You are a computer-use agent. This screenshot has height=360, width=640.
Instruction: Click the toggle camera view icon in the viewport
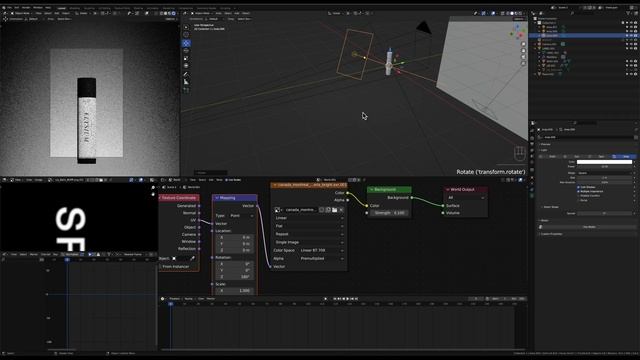(523, 57)
